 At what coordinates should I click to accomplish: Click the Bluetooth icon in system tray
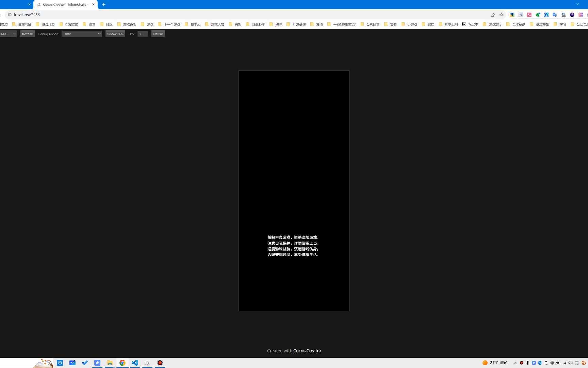click(540, 363)
